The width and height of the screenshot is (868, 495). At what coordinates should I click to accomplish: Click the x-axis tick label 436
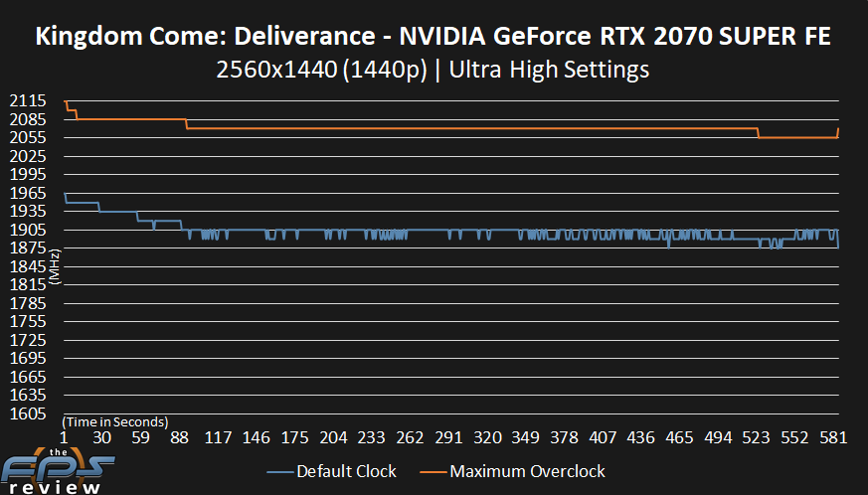(641, 438)
